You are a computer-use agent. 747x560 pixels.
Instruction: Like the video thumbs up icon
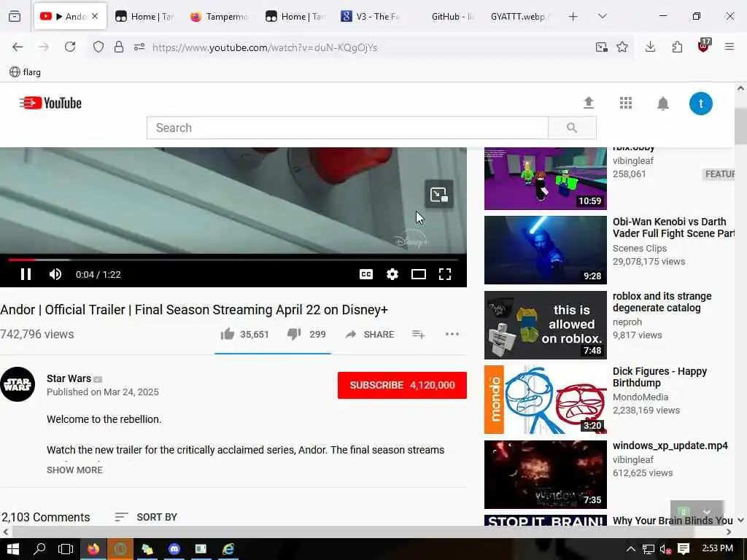[x=228, y=334]
